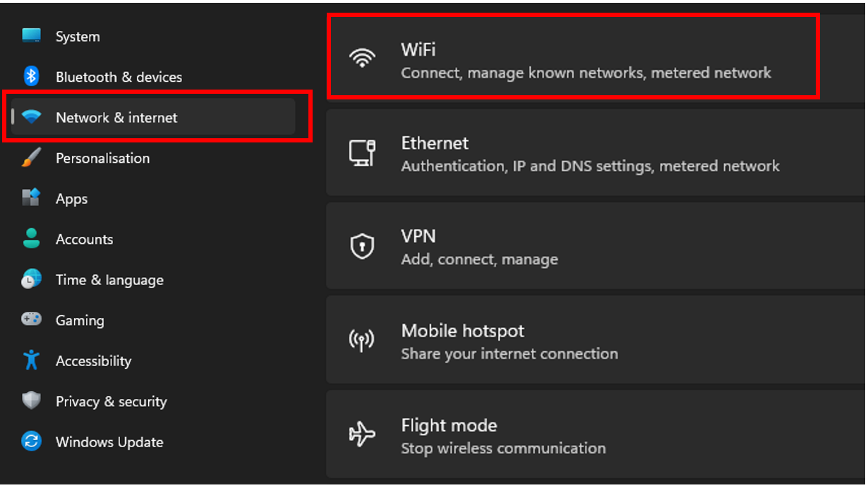Open Mobile hotspot settings

(x=510, y=341)
